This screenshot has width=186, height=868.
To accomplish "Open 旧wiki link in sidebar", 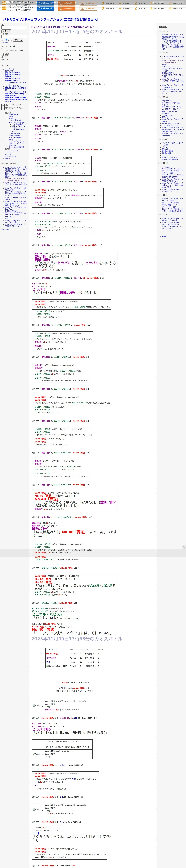I will [7, 158].
